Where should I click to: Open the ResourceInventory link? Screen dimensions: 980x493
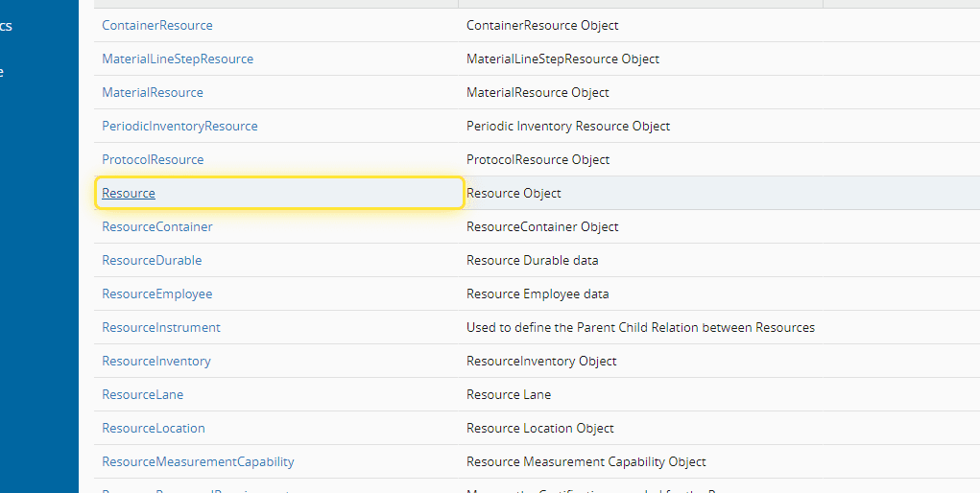[156, 361]
